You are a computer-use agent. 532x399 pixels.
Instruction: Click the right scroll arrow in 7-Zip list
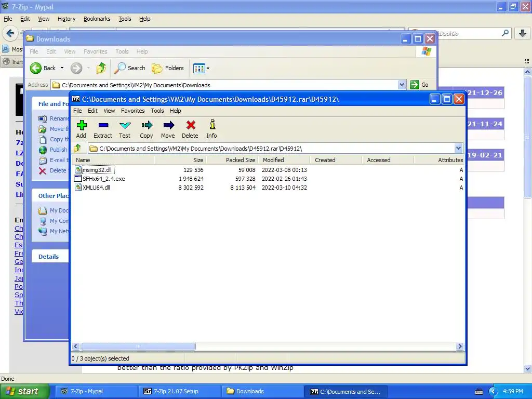coord(460,347)
